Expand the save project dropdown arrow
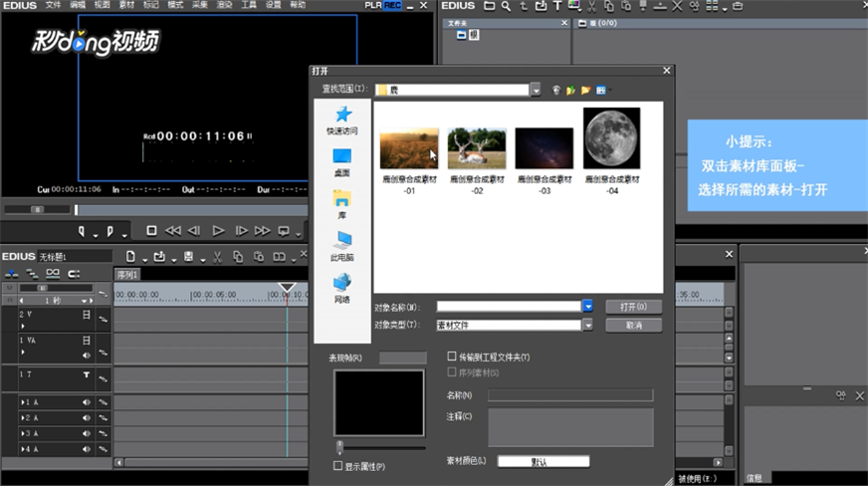Screen dimensions: 868x486 tap(203, 260)
